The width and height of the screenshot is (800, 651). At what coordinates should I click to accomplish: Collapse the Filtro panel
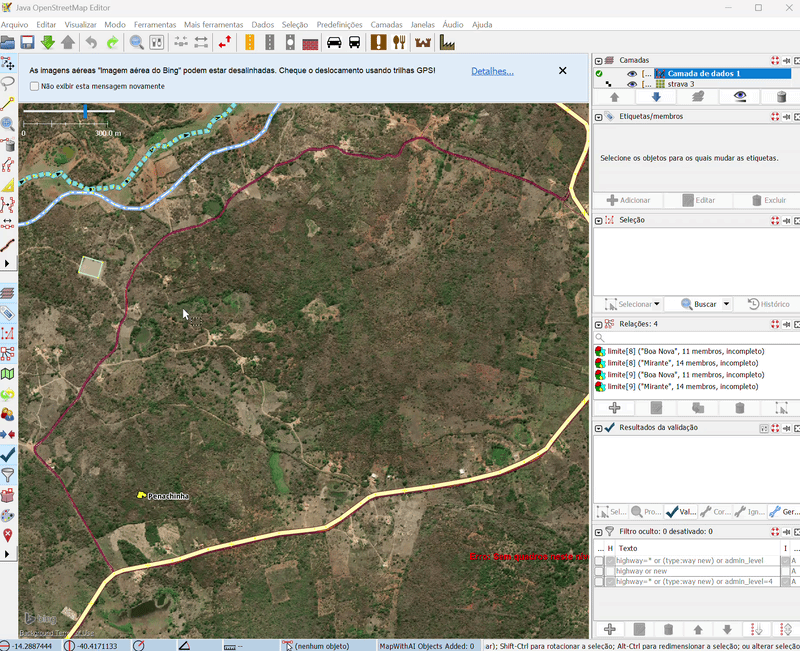pos(599,532)
